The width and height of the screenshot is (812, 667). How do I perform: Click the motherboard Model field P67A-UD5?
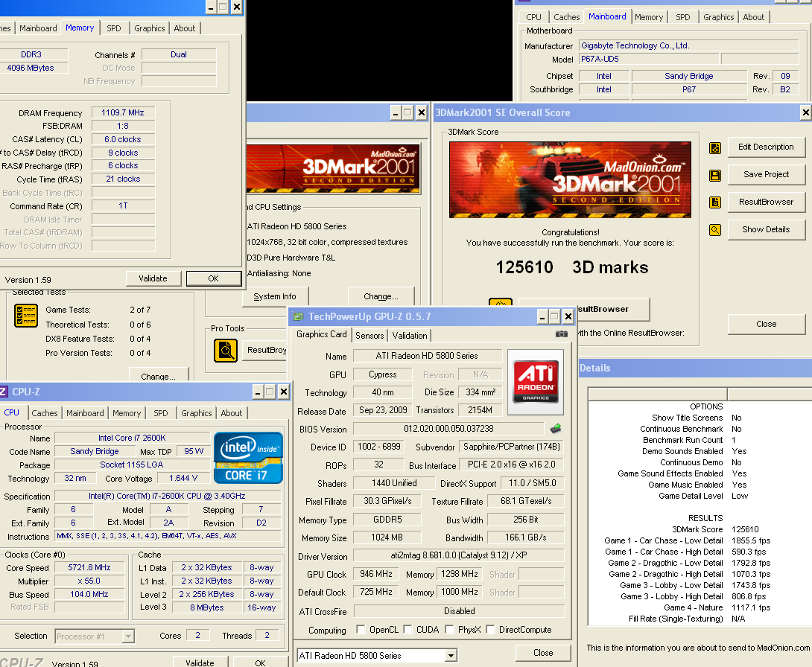pos(648,59)
